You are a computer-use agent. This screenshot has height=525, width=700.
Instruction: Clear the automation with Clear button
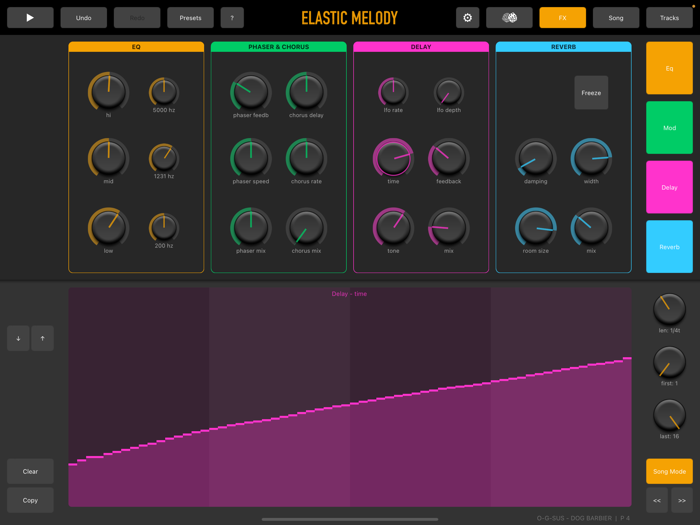click(30, 471)
